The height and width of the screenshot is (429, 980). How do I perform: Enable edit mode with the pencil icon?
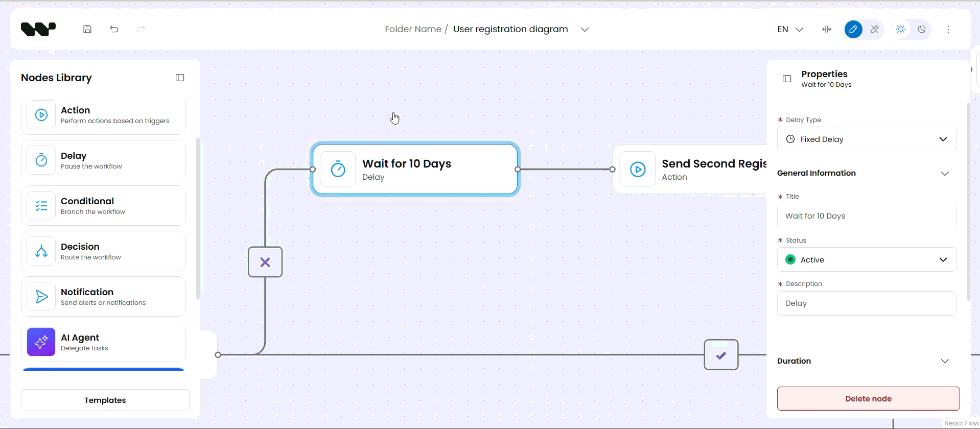click(x=853, y=29)
